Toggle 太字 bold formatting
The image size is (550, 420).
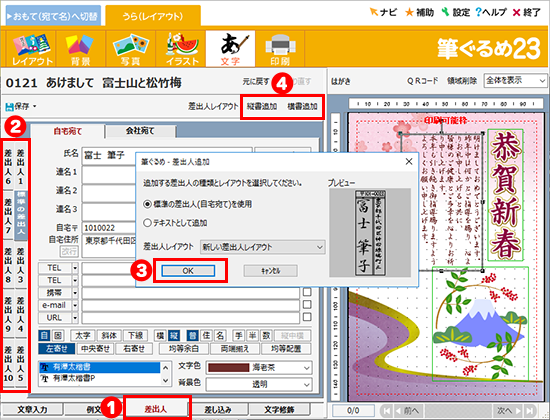(83, 336)
